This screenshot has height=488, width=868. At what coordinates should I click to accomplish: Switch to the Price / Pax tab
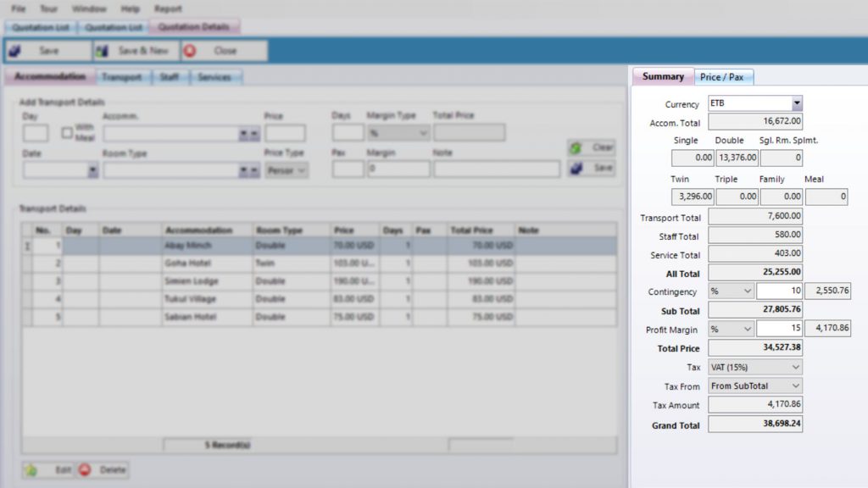(723, 77)
